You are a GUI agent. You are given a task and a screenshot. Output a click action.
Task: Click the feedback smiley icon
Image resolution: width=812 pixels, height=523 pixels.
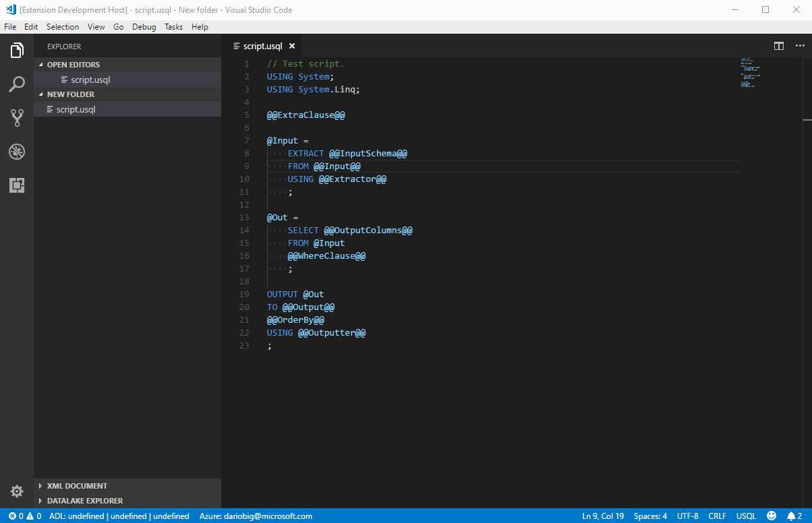[772, 516]
